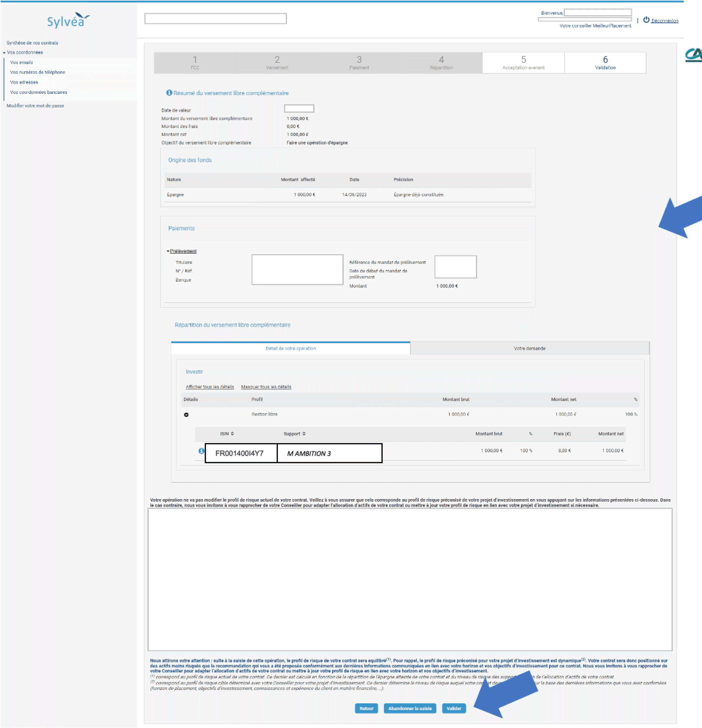Click Afficher tous les détails link

point(209,387)
